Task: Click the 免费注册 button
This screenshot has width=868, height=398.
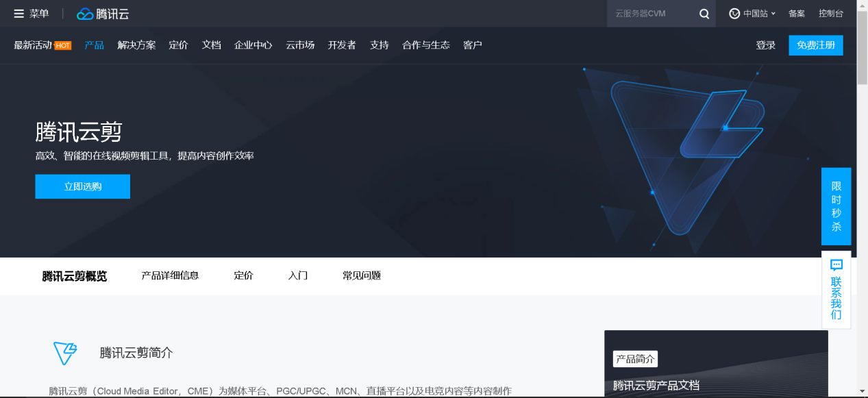Action: (x=815, y=45)
